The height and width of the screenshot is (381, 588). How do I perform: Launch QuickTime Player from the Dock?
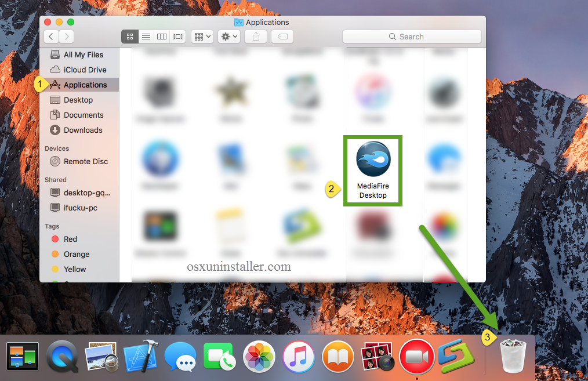coord(62,357)
